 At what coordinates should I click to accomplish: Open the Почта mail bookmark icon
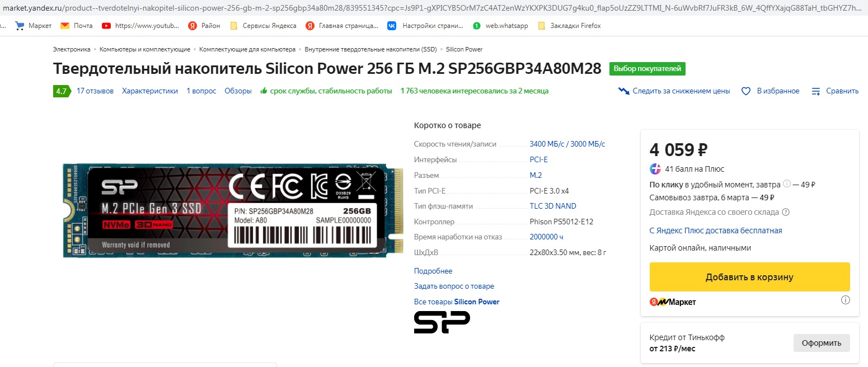[65, 26]
